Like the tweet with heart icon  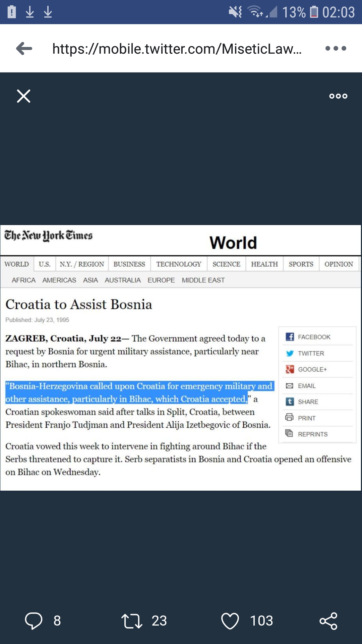coord(230,621)
